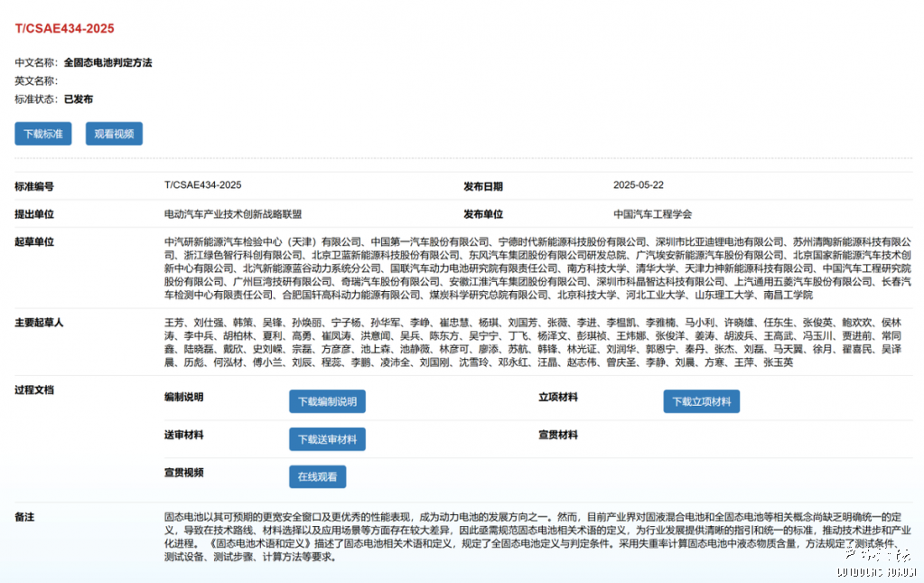Click the drafting organizations paragraph starting 中汽研新能源汽车检验中心
The image size is (924, 583).
(x=537, y=268)
